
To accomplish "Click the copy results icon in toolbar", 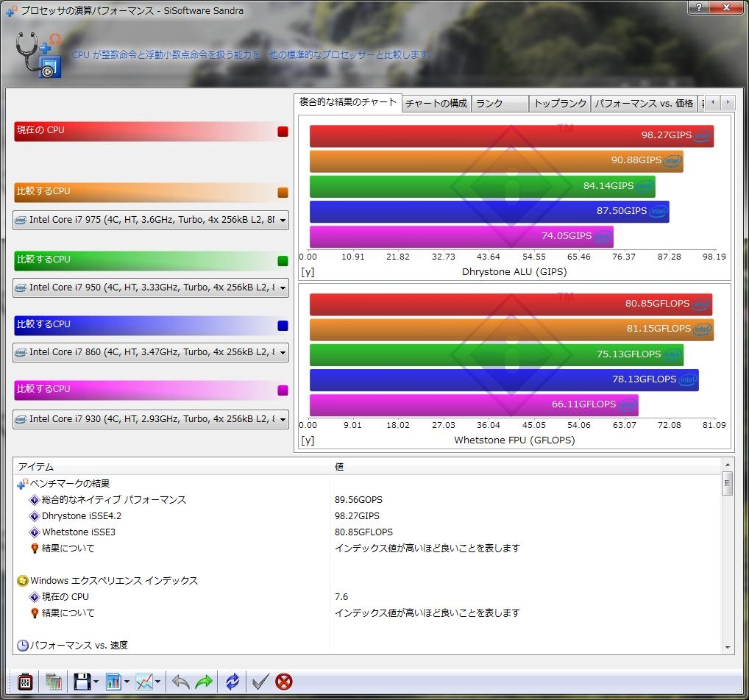I will [54, 682].
